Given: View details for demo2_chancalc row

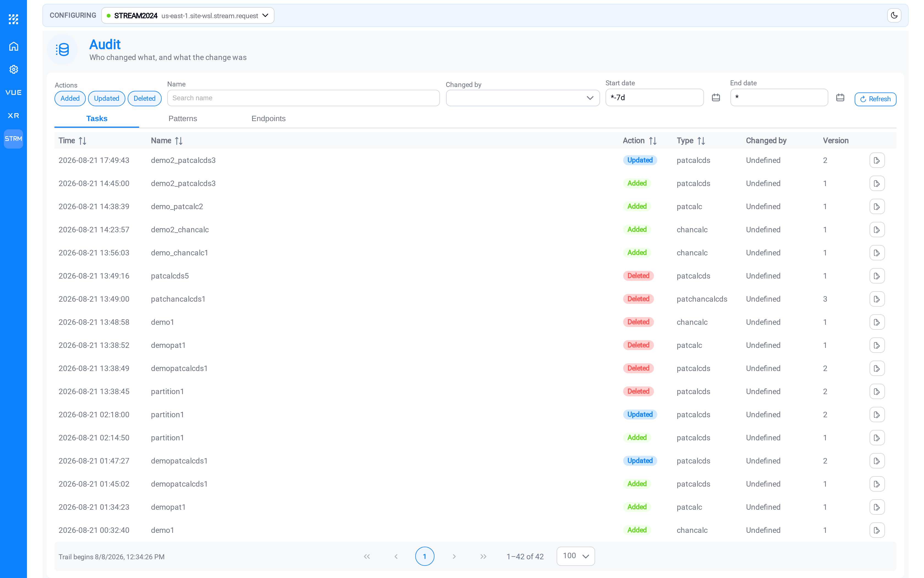Looking at the screenshot, I should pyautogui.click(x=877, y=230).
